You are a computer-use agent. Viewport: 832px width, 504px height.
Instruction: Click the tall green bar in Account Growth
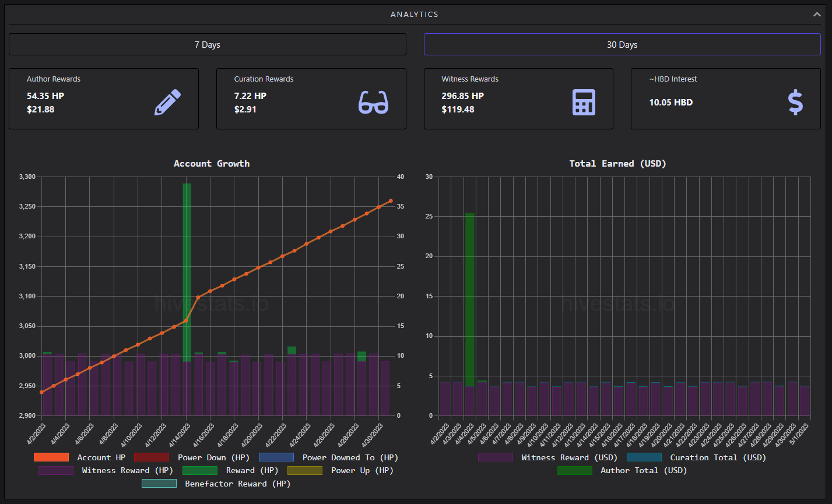187,272
